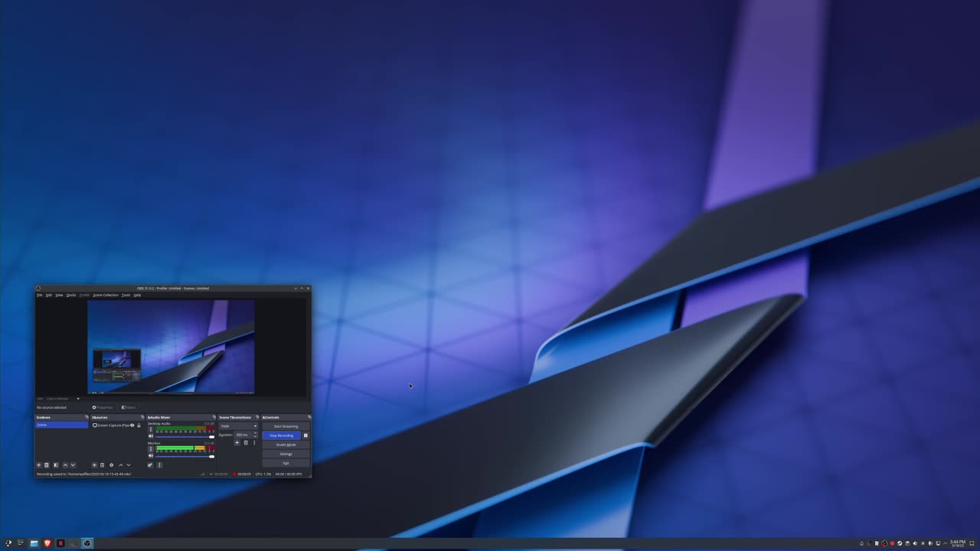Increase Duration value with up stepper
This screenshot has width=980, height=551.
tap(255, 433)
